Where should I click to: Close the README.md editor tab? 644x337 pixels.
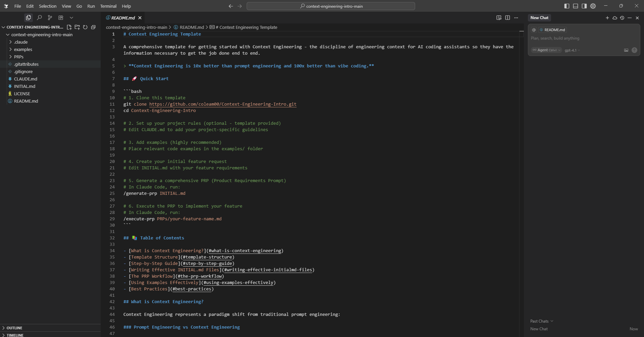pos(140,18)
